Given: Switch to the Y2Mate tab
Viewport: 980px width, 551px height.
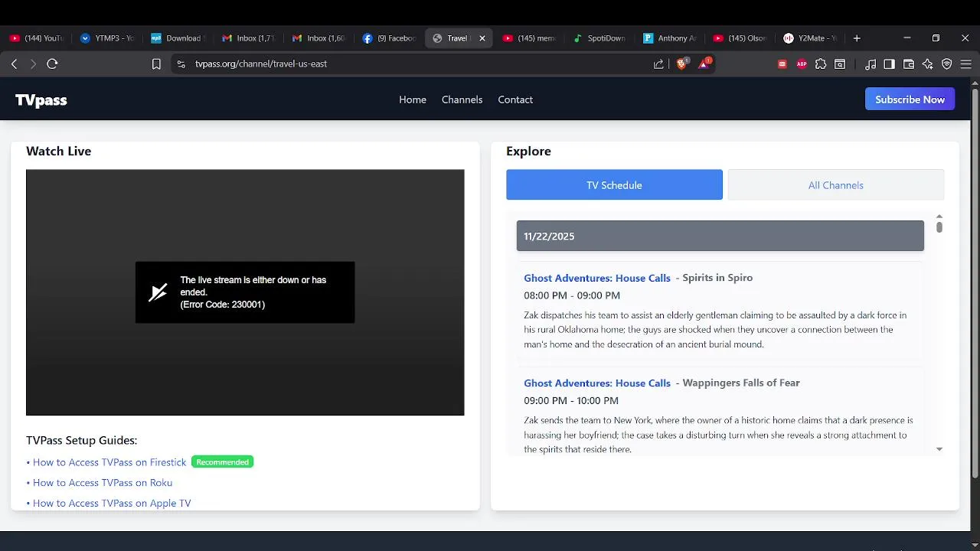Looking at the screenshot, I should 811,38.
